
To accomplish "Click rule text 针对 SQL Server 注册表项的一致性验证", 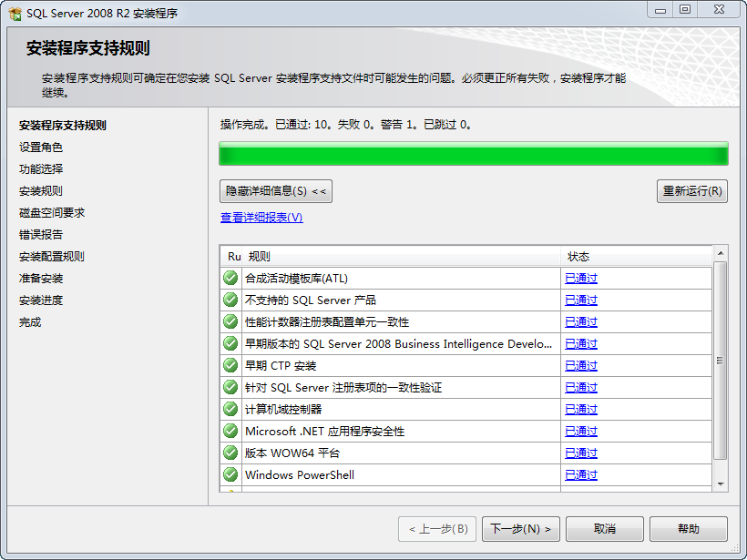I will coord(343,388).
